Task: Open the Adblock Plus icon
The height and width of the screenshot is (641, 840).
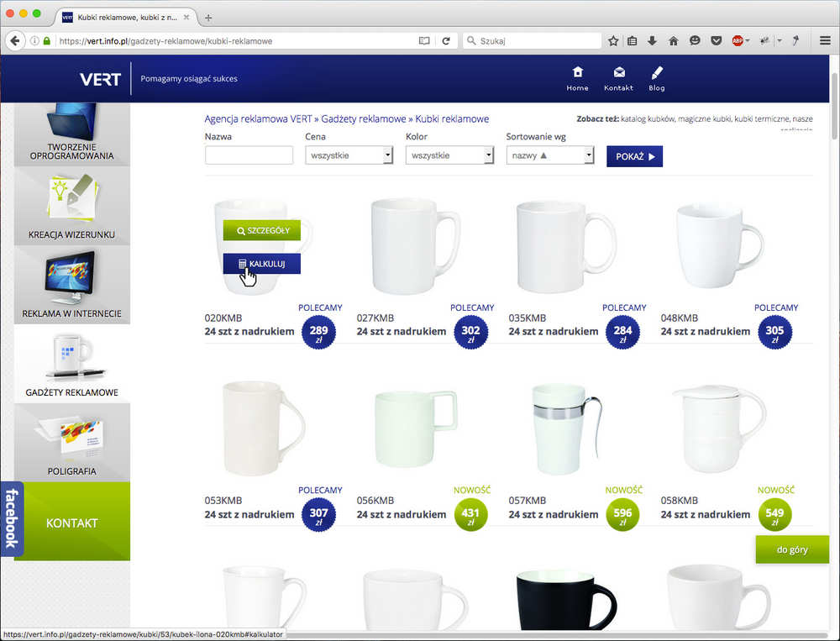Action: pos(738,40)
